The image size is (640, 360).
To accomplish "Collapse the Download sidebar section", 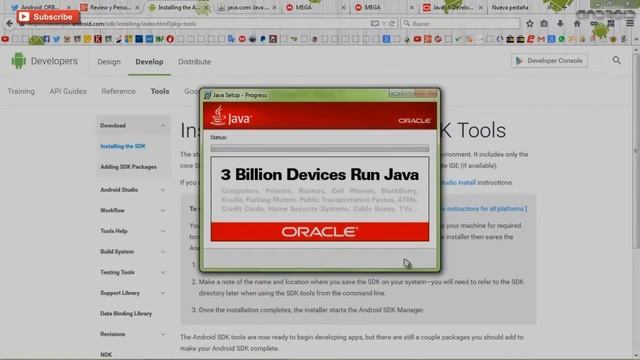I will coord(163,126).
